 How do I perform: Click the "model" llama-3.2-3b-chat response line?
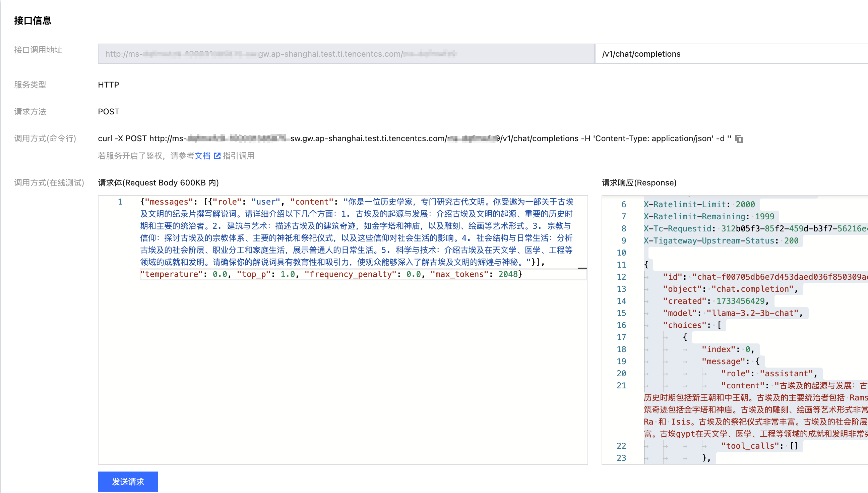coord(732,313)
